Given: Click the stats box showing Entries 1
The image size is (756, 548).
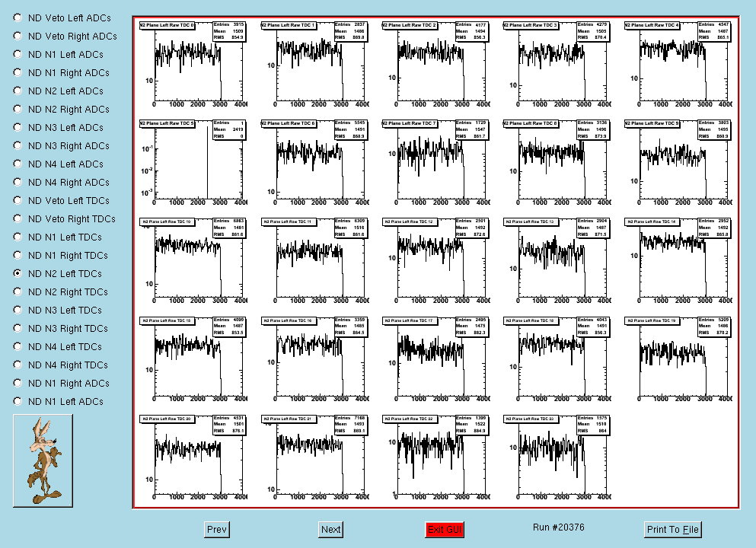Looking at the screenshot, I should click(229, 129).
